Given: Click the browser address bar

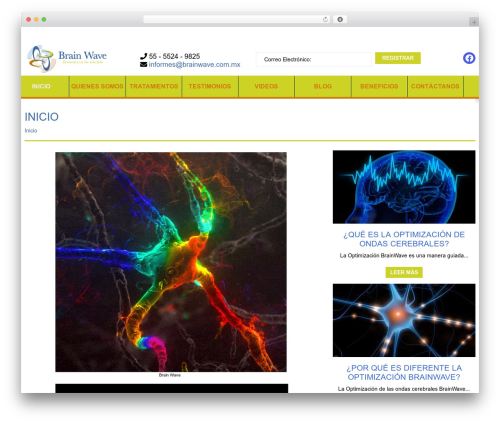Looking at the screenshot, I should click(237, 20).
